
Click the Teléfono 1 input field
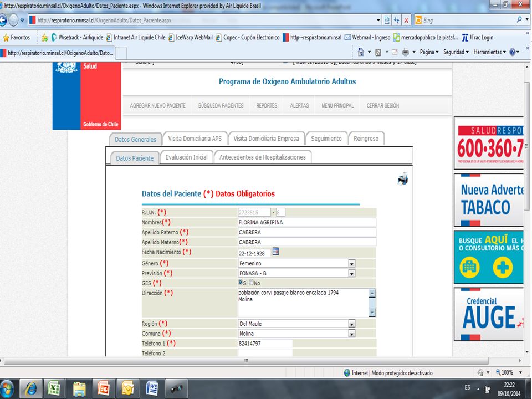pyautogui.click(x=265, y=344)
